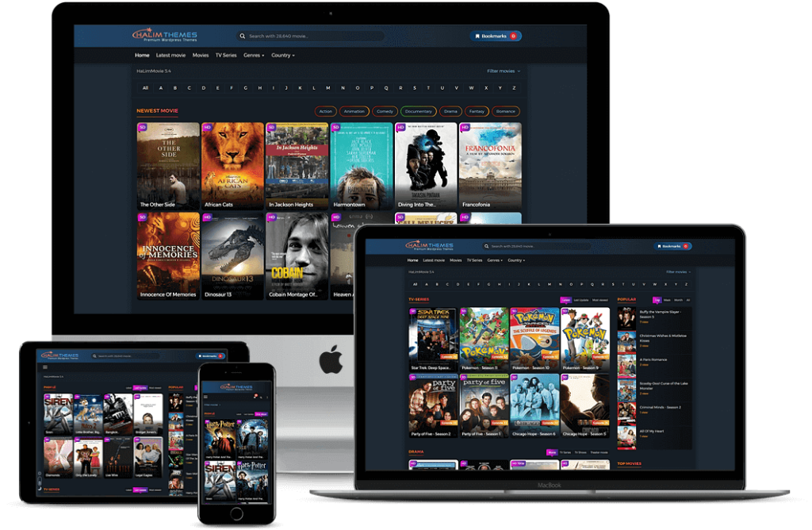Filter by letter A on the desktop monitor
The image size is (812, 530).
tap(160, 88)
